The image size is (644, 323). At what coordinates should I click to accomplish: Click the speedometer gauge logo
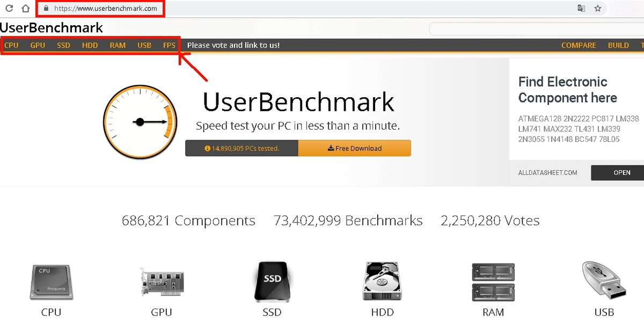pos(140,122)
